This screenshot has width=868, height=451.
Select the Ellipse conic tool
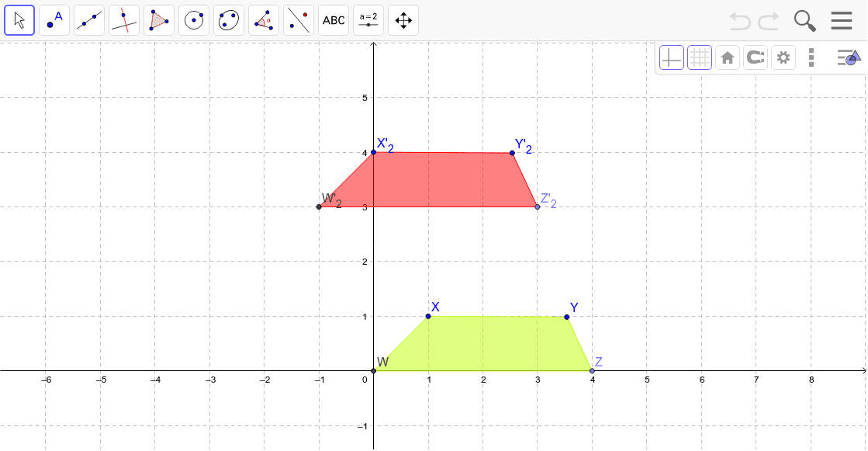pos(229,20)
